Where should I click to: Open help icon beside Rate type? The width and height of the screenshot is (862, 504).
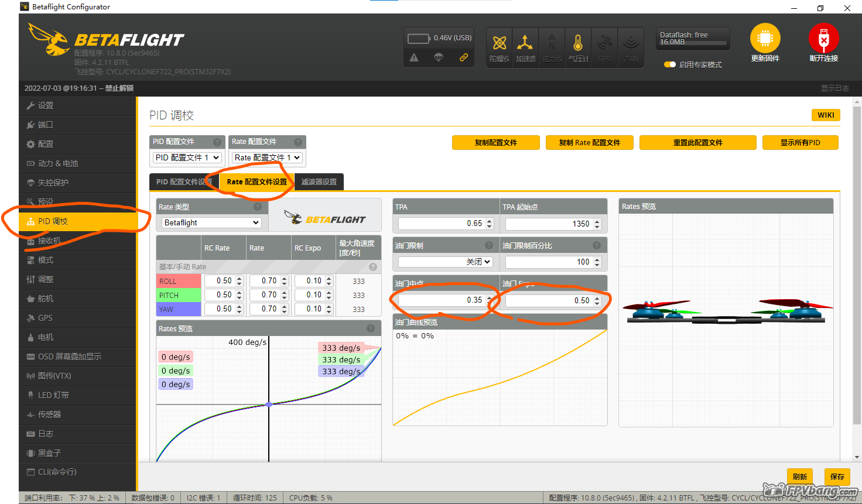(x=258, y=207)
